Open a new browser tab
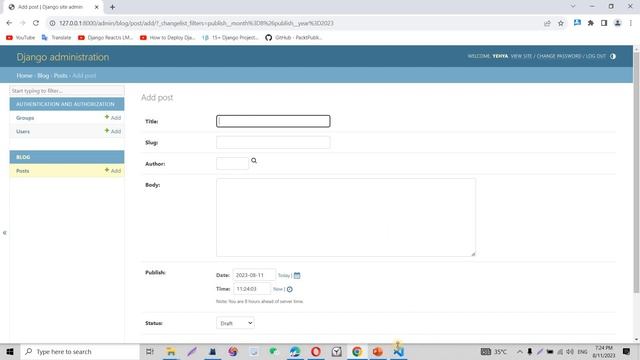Viewport: 640px width, 360px height. pos(112,7)
